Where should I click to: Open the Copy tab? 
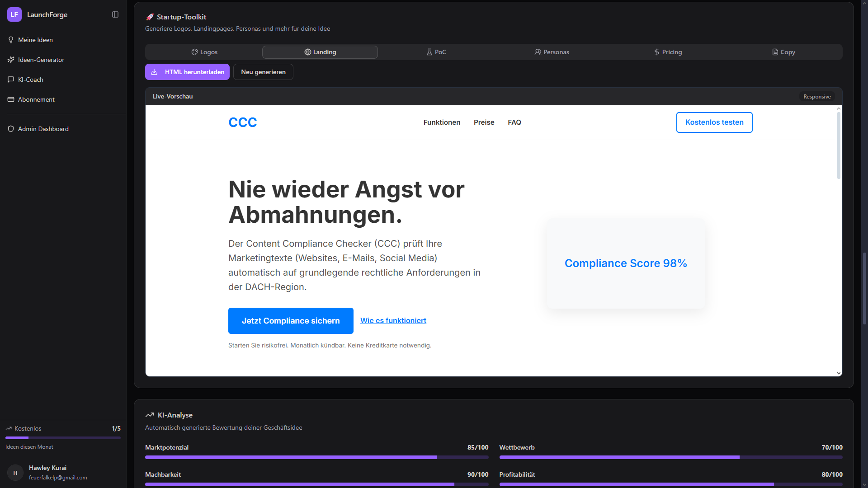pyautogui.click(x=783, y=52)
